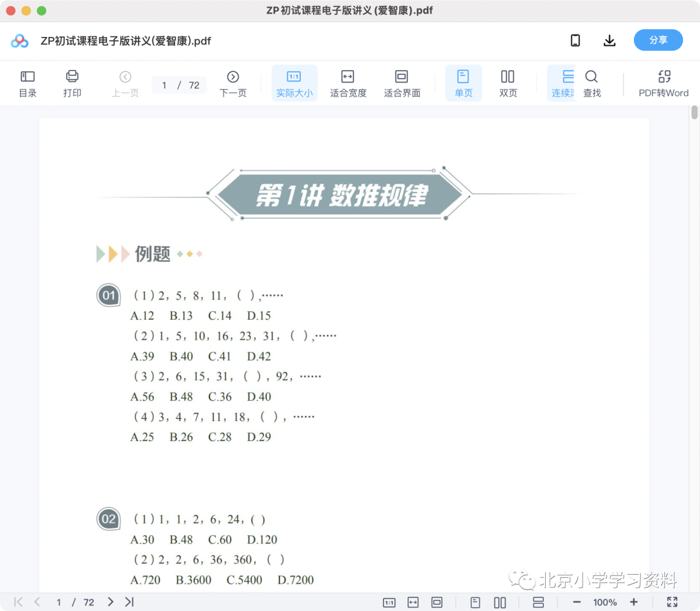This screenshot has width=700, height=611.
Task: Switch to 双页 double page layout
Action: point(507,84)
